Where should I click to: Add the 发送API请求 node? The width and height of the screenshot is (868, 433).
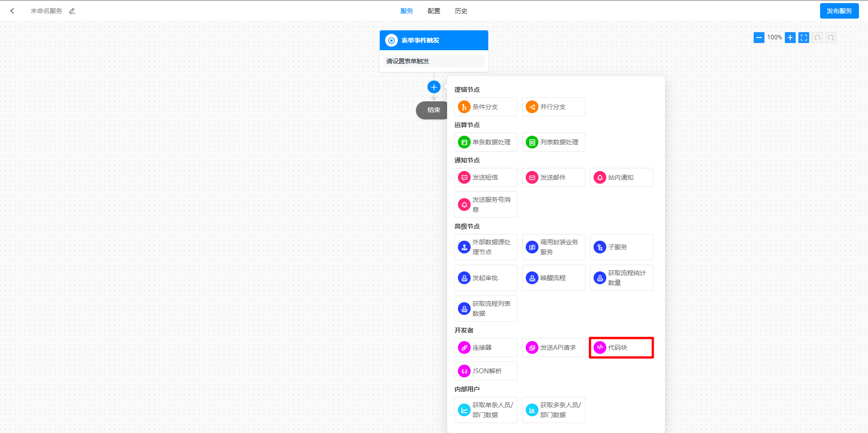coord(553,347)
